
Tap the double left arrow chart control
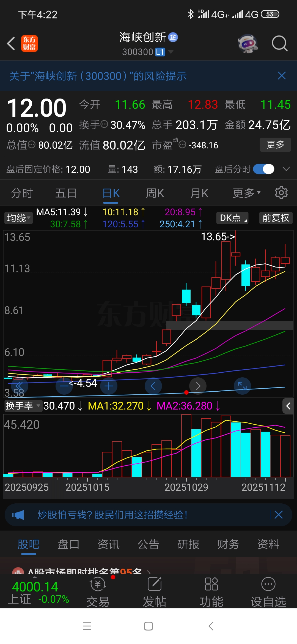click(19, 386)
